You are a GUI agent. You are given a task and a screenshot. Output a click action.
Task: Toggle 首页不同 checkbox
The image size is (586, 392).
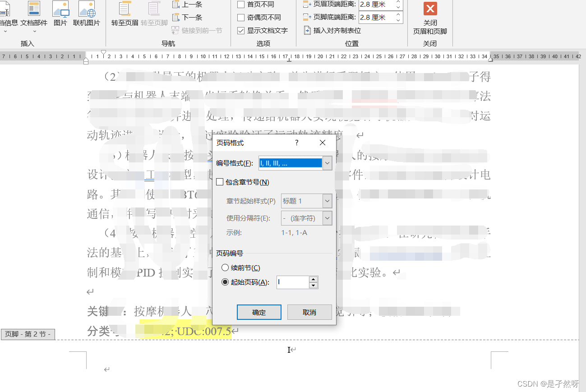(241, 5)
